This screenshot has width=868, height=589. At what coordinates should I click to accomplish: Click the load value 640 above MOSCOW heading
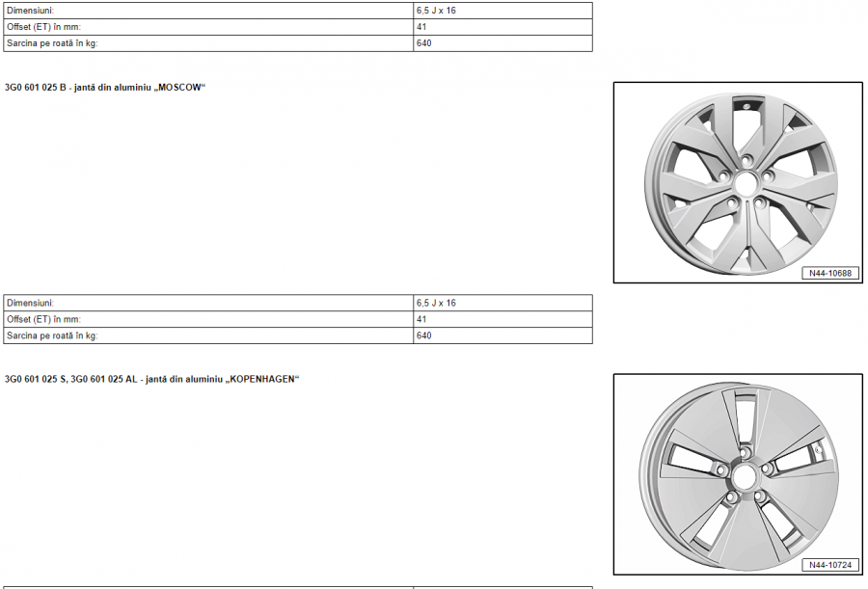423,43
